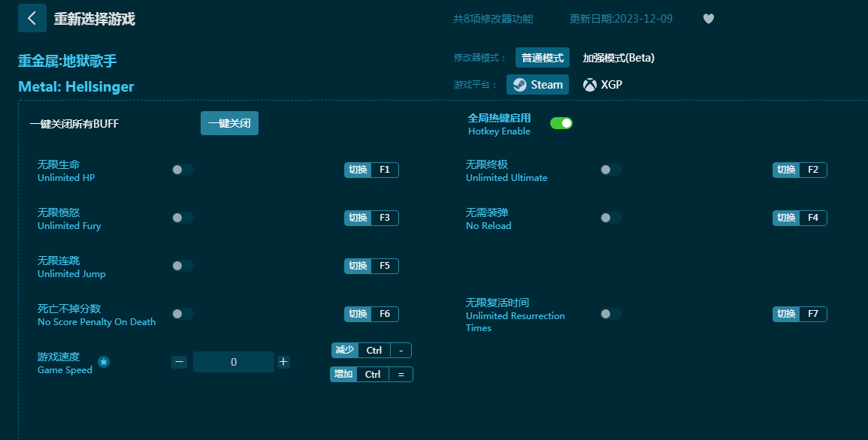Change the F3 hotkey for Unlimited Fury
This screenshot has width=868, height=440.
[x=371, y=218]
